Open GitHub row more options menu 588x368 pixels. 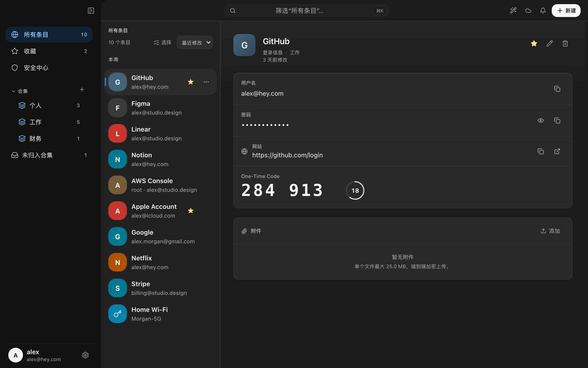pyautogui.click(x=206, y=82)
